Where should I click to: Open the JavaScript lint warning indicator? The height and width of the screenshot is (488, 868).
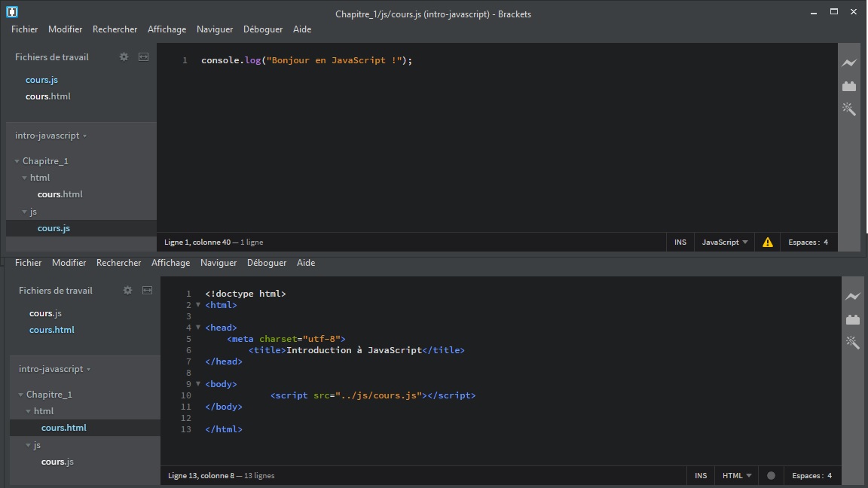(767, 242)
